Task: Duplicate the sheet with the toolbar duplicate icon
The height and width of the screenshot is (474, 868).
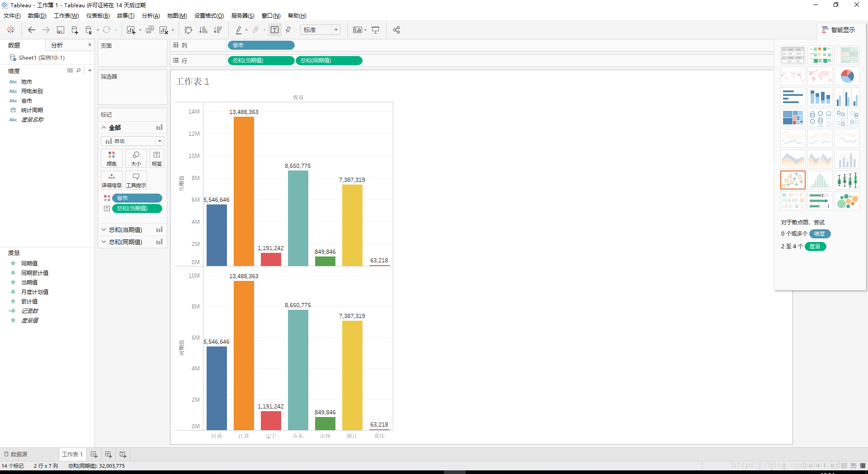Action: 150,30
